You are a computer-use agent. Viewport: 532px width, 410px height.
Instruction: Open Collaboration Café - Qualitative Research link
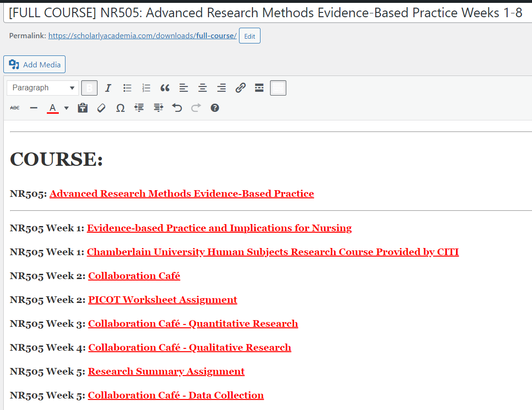(190, 347)
